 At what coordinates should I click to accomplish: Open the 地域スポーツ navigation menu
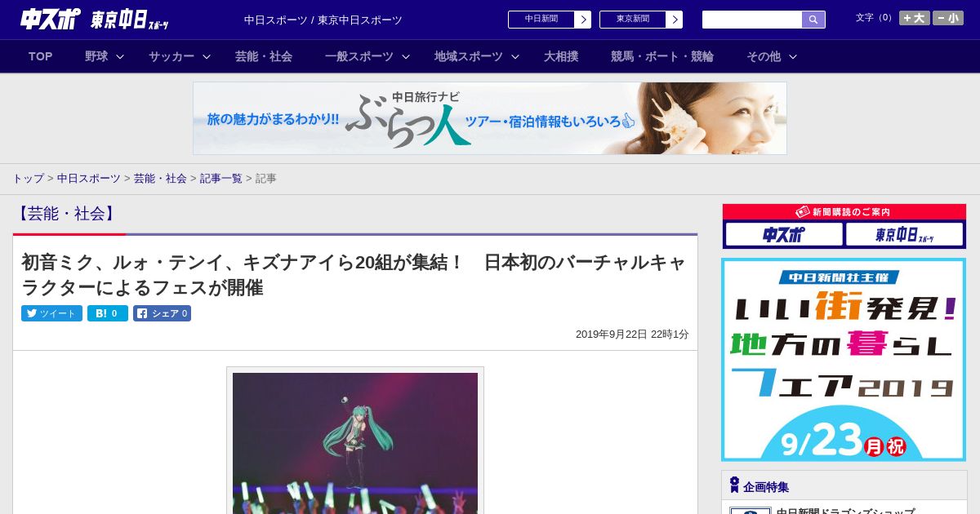tap(469, 56)
